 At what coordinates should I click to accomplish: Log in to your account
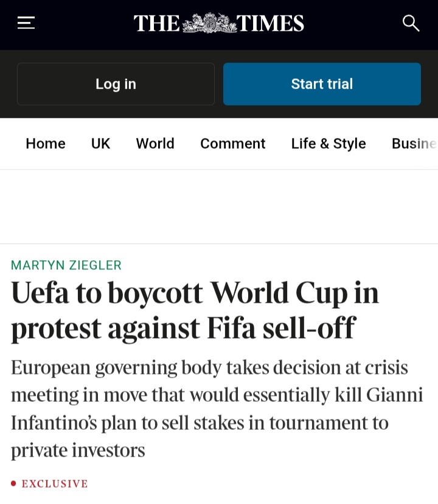click(x=116, y=84)
